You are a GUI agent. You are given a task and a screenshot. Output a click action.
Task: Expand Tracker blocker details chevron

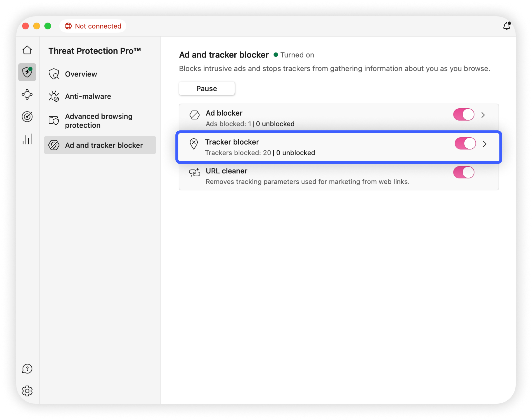coord(485,144)
